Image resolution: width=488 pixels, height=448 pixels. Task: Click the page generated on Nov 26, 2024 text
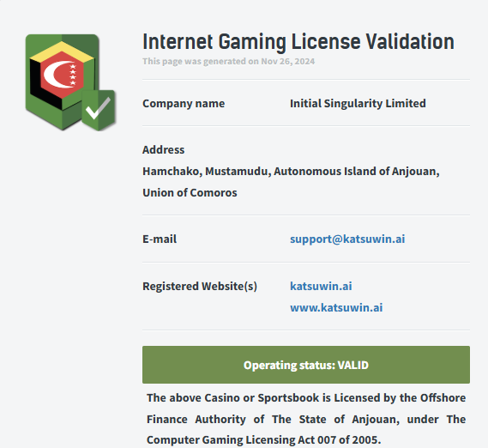click(228, 61)
